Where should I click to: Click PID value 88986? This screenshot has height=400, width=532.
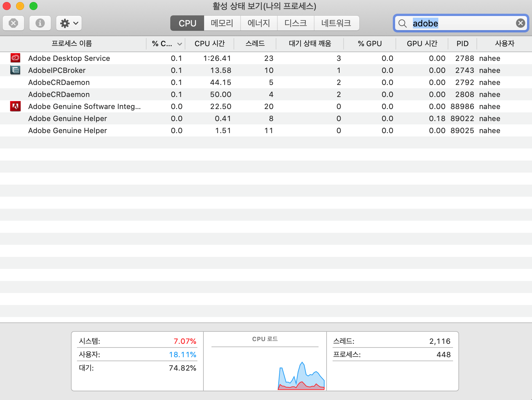pyautogui.click(x=462, y=106)
